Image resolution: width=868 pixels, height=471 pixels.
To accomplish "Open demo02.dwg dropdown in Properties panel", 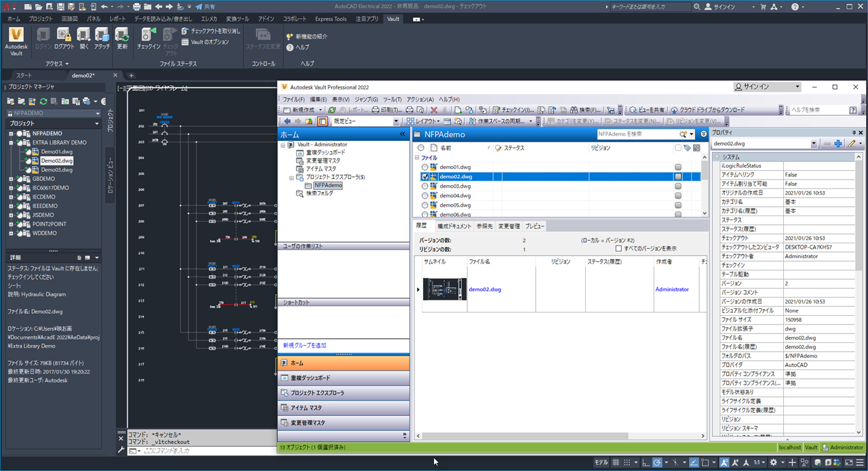I will point(814,144).
